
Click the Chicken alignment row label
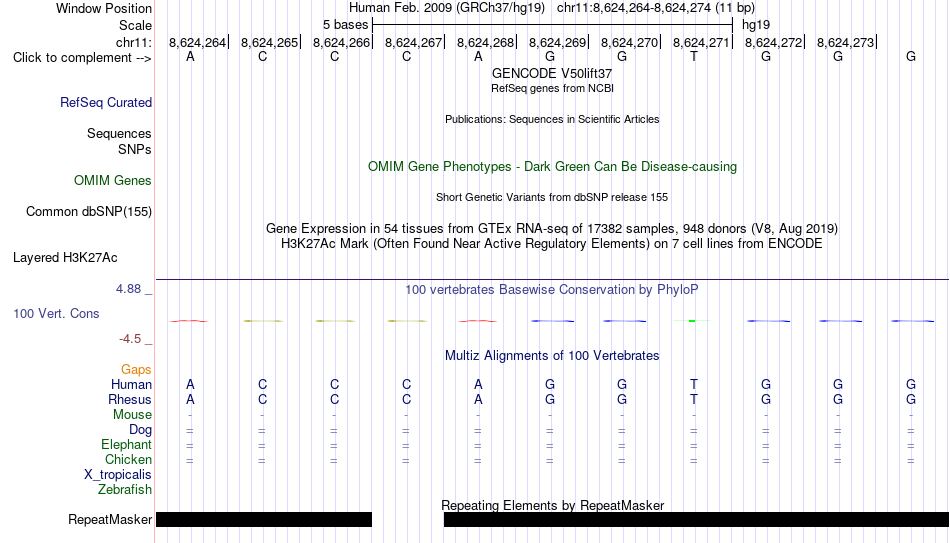pos(128,460)
